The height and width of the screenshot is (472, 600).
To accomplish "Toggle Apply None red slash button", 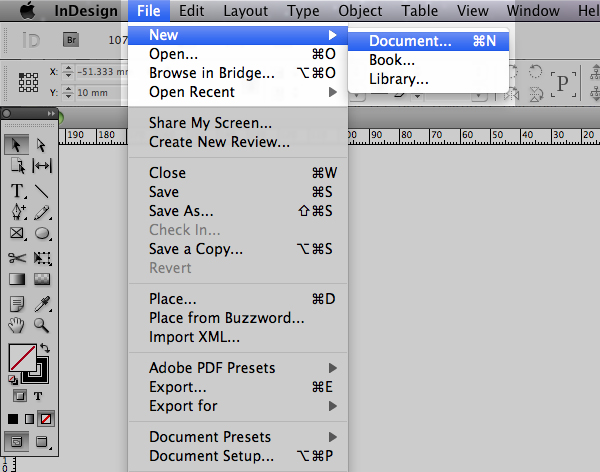I will pos(46,419).
